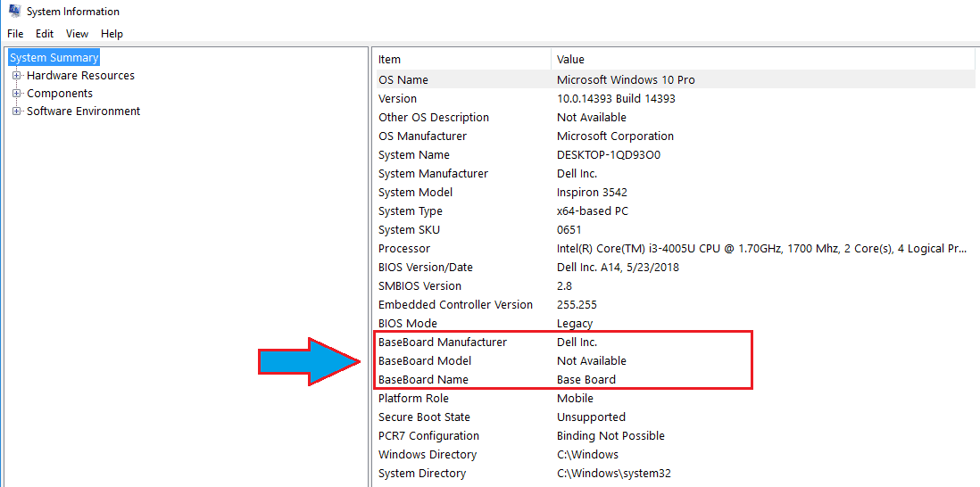Select the BaseBoard Manufacturer row
This screenshot has height=487, width=980.
pos(443,343)
